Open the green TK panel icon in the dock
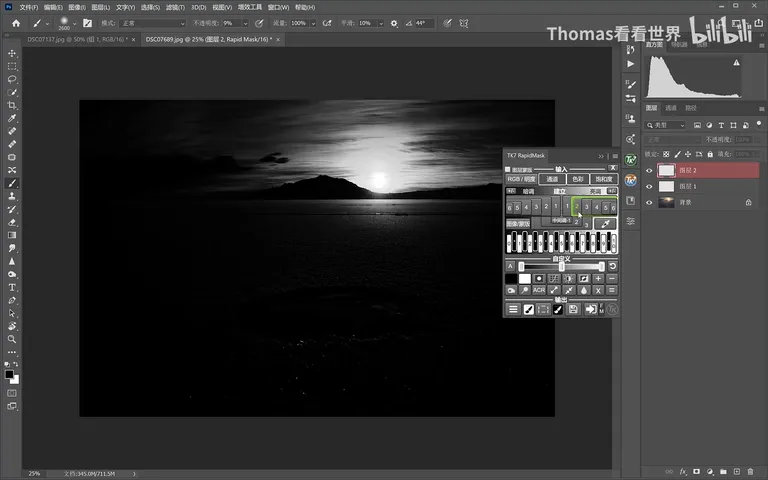Screen dimensions: 768x480 (630, 160)
